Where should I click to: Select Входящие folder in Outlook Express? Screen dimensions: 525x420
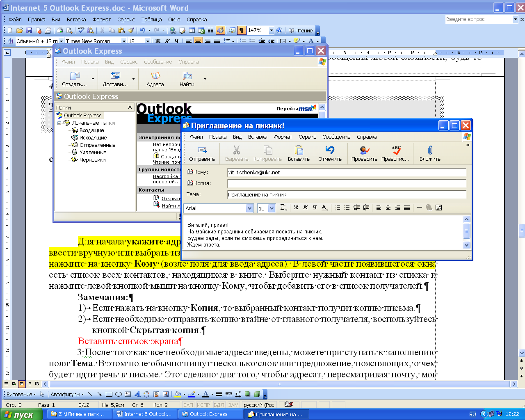91,130
